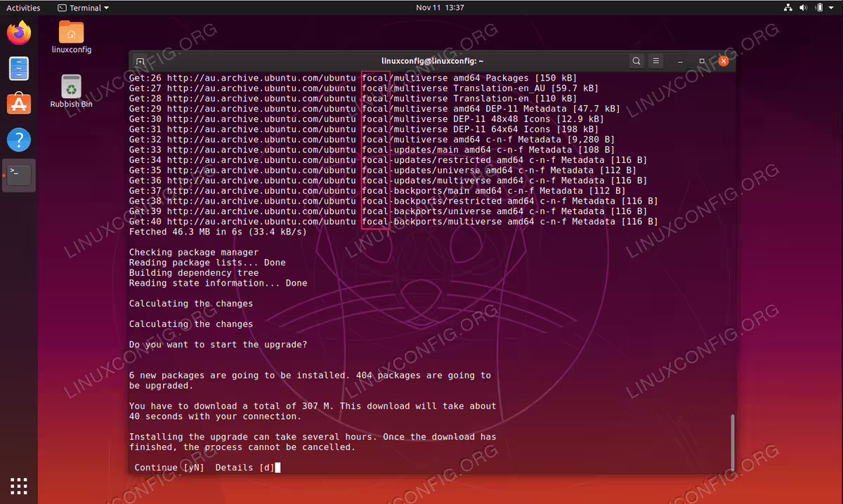Image resolution: width=843 pixels, height=504 pixels.
Task: Open Files manager from the dock
Action: click(x=19, y=69)
